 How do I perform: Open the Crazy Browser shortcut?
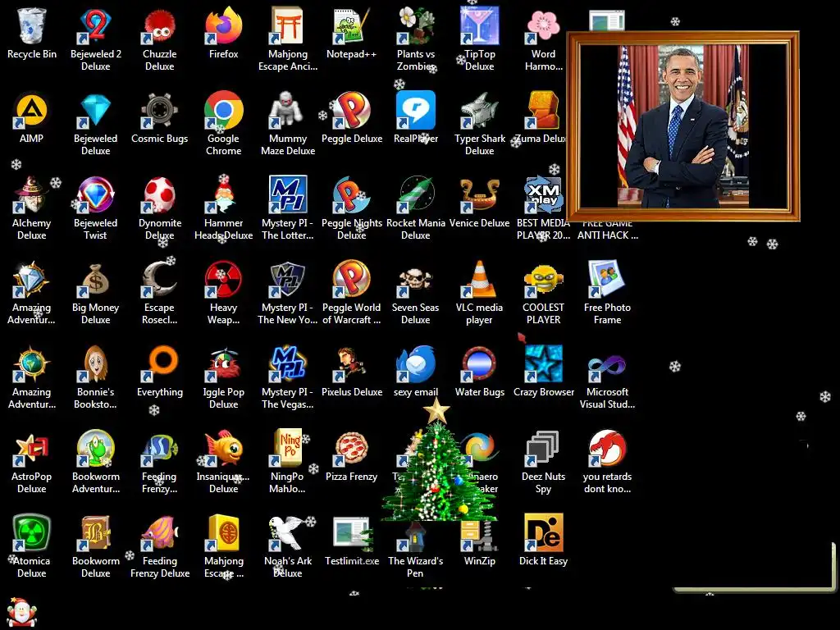pyautogui.click(x=543, y=364)
